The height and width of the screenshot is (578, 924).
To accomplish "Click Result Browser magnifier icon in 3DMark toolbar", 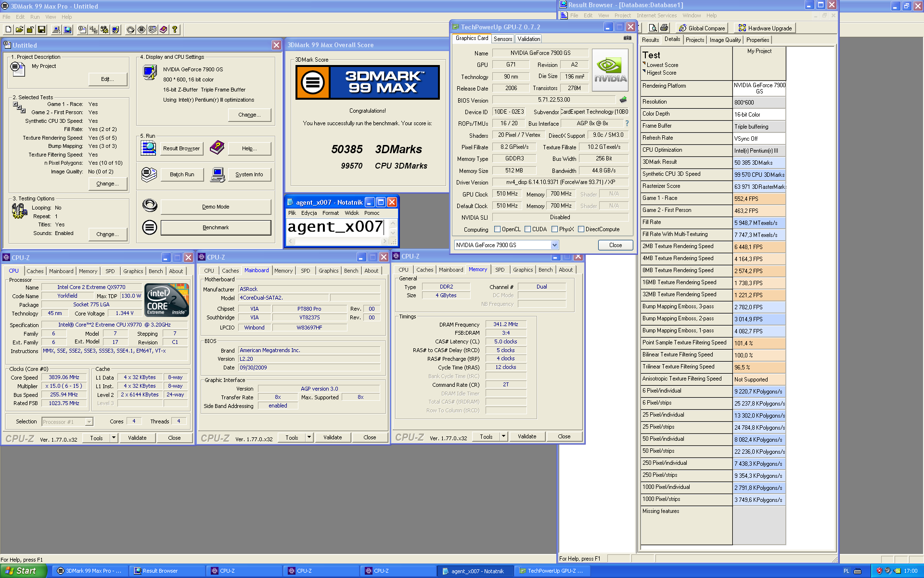I will point(68,30).
